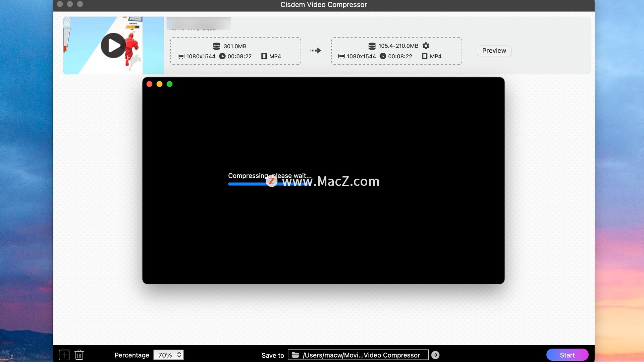Click the play icon on video thumbnail

click(113, 46)
